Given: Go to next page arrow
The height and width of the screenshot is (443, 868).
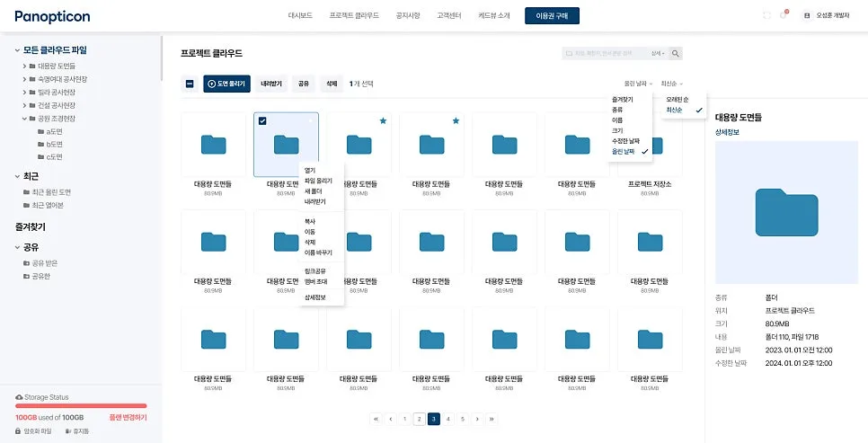Looking at the screenshot, I should coord(477,420).
